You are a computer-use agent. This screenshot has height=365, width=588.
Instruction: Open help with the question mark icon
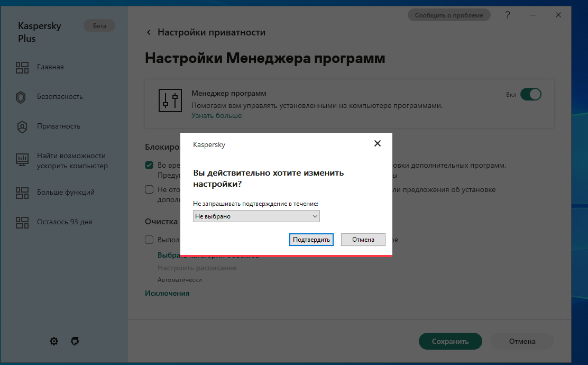(508, 15)
